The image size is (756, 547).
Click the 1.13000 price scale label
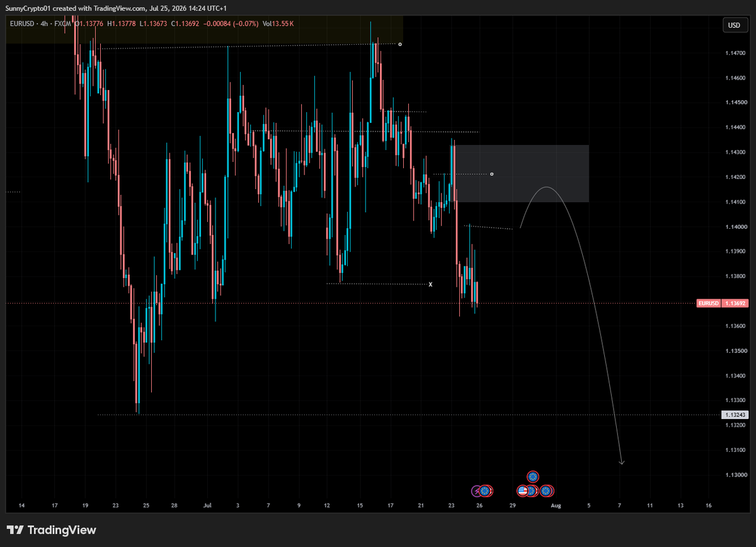pyautogui.click(x=735, y=475)
